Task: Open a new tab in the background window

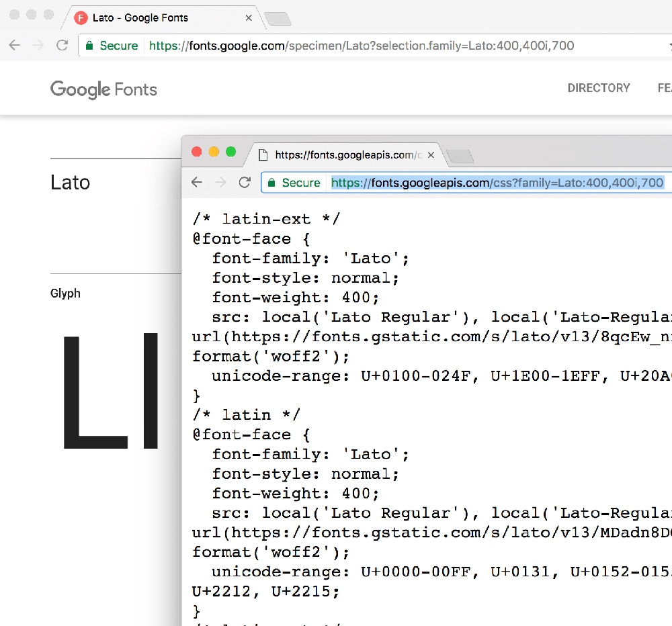Action: pyautogui.click(x=278, y=19)
